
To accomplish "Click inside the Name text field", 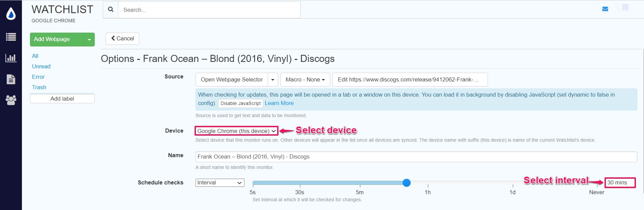I will click(337, 156).
